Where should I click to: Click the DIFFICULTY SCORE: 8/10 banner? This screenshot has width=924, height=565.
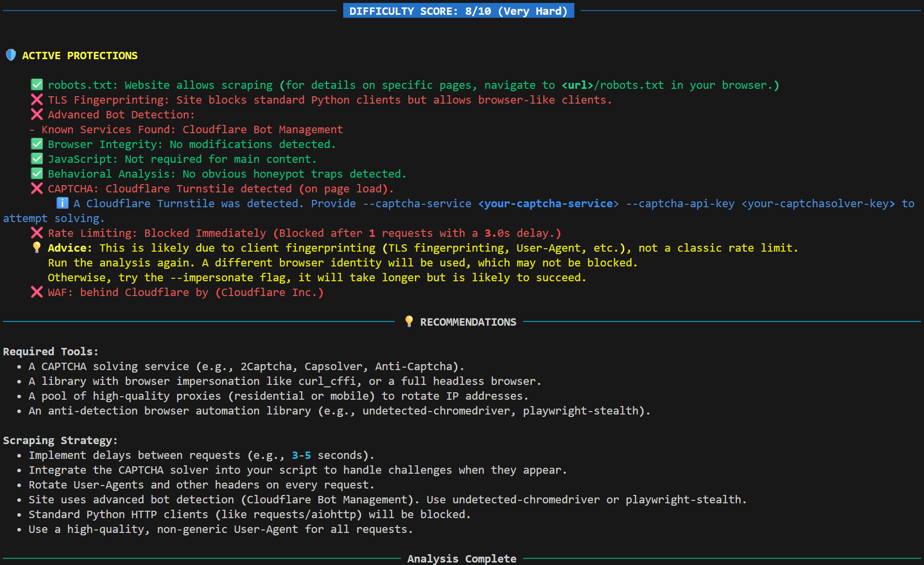pos(458,11)
